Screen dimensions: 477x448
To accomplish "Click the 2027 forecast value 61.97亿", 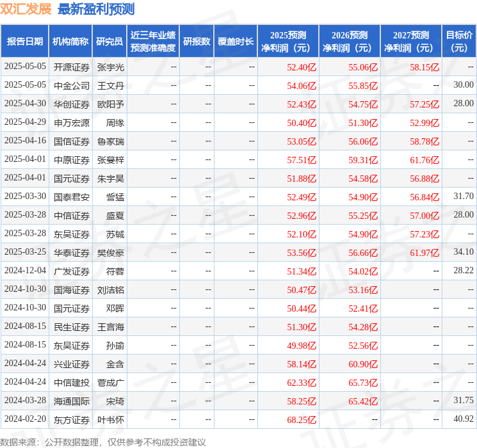I will (424, 253).
